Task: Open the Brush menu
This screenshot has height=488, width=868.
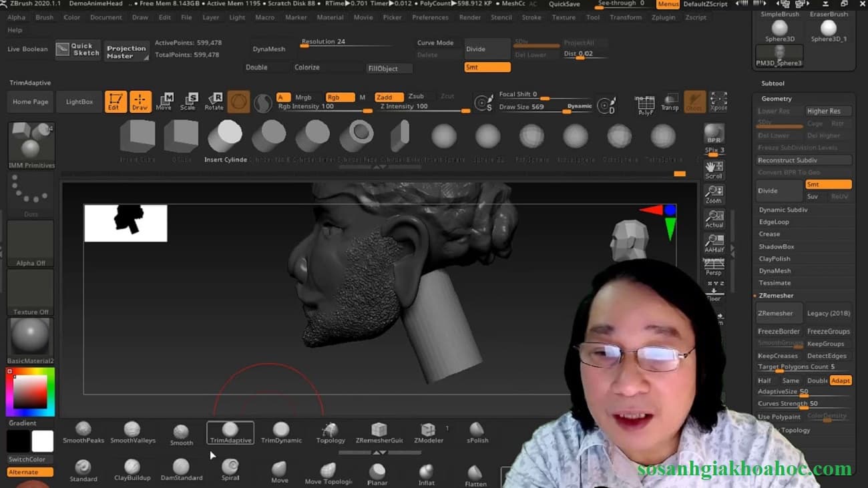Action: (45, 17)
